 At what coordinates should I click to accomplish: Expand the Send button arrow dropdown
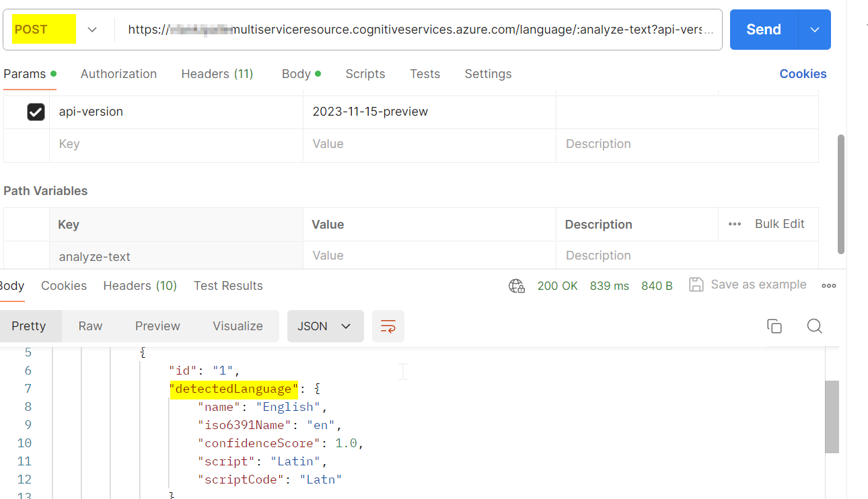(x=815, y=30)
